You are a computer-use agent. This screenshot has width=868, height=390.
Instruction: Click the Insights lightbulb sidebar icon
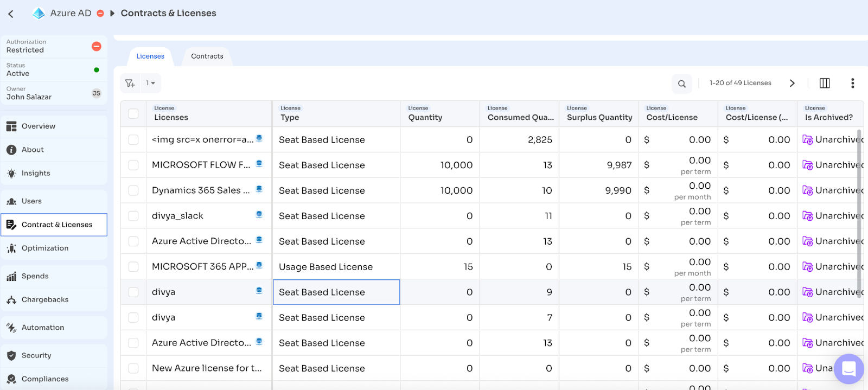11,174
